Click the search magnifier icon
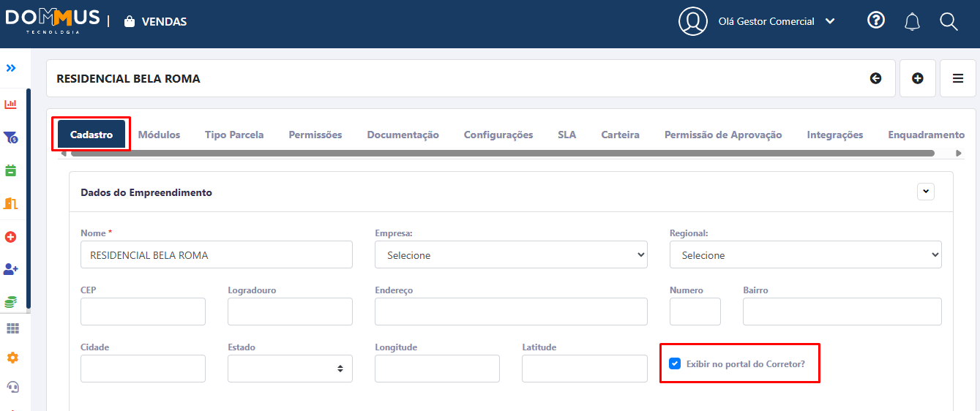The image size is (980, 411). [x=949, y=22]
